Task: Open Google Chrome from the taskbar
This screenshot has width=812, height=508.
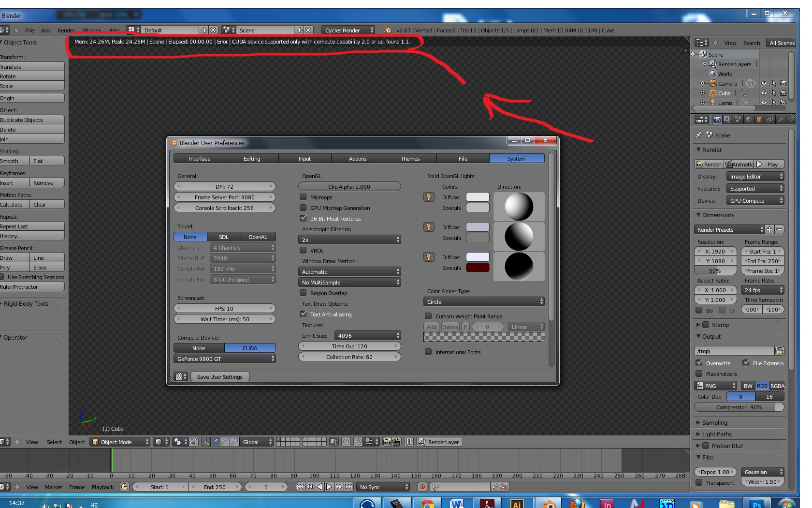Action: (x=427, y=503)
